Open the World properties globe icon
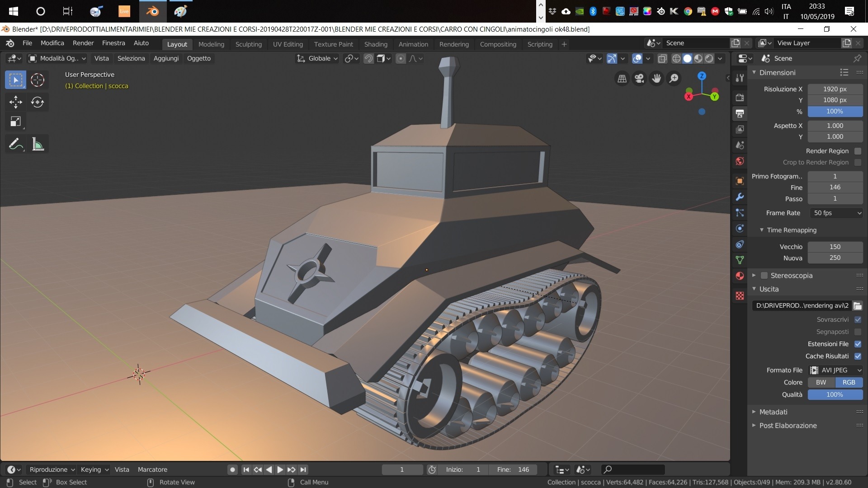The height and width of the screenshot is (488, 868). tap(740, 161)
